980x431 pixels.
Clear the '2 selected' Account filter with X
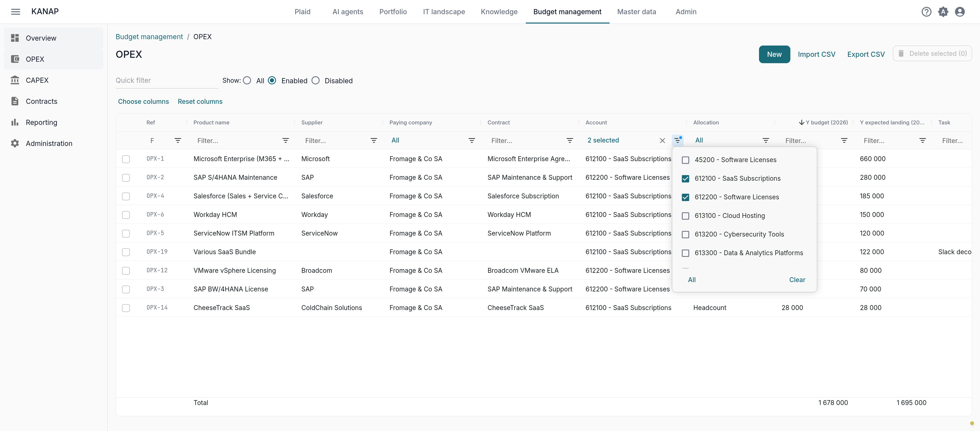pos(662,140)
